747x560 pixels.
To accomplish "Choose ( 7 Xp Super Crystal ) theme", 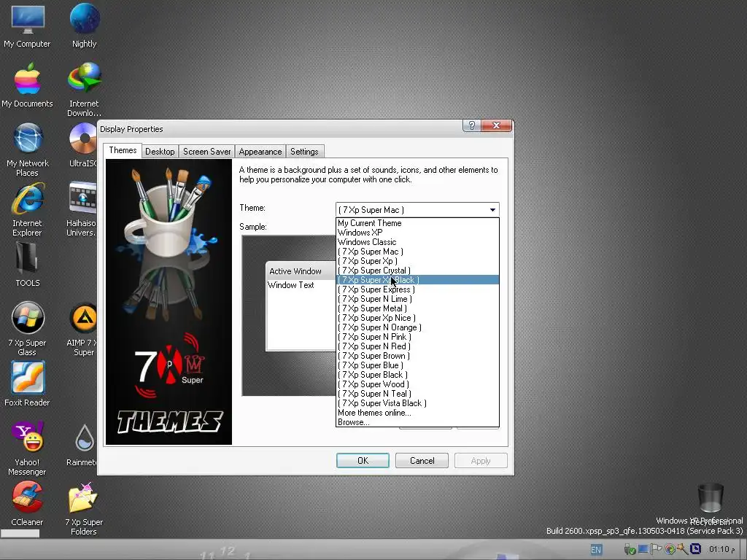I will coord(417,271).
